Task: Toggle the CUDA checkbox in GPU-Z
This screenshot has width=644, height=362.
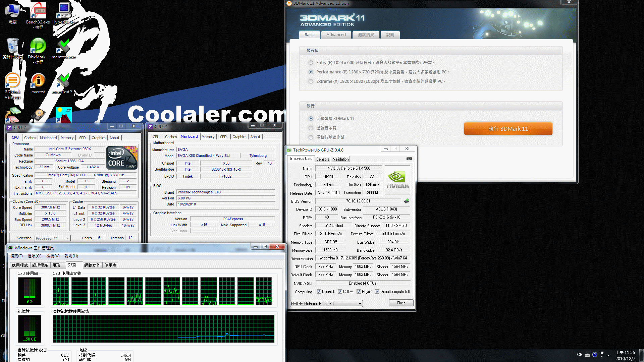Action: point(340,292)
